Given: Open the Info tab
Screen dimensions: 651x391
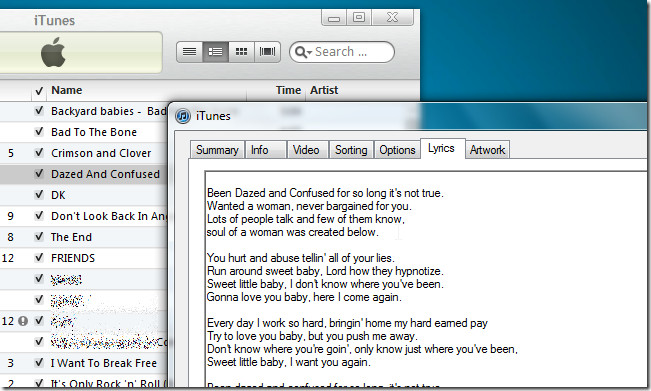Looking at the screenshot, I should [266, 150].
